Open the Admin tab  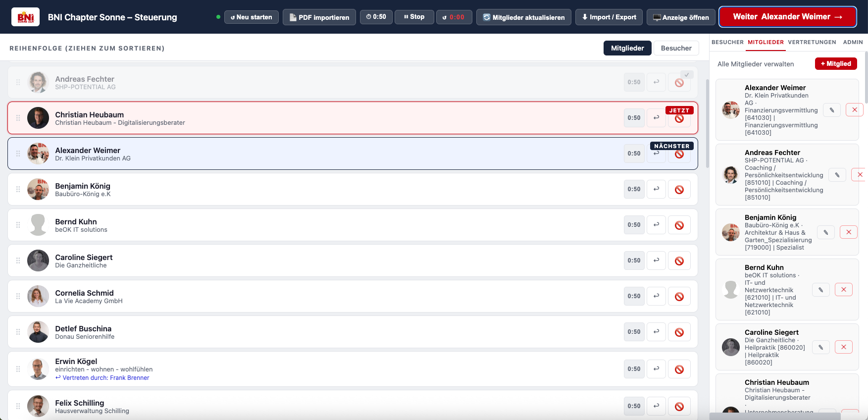853,42
